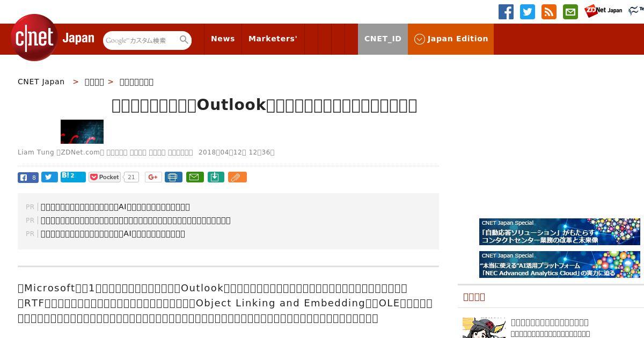Image resolution: width=644 pixels, height=338 pixels.
Task: Print the article via printer icon
Action: point(173,177)
